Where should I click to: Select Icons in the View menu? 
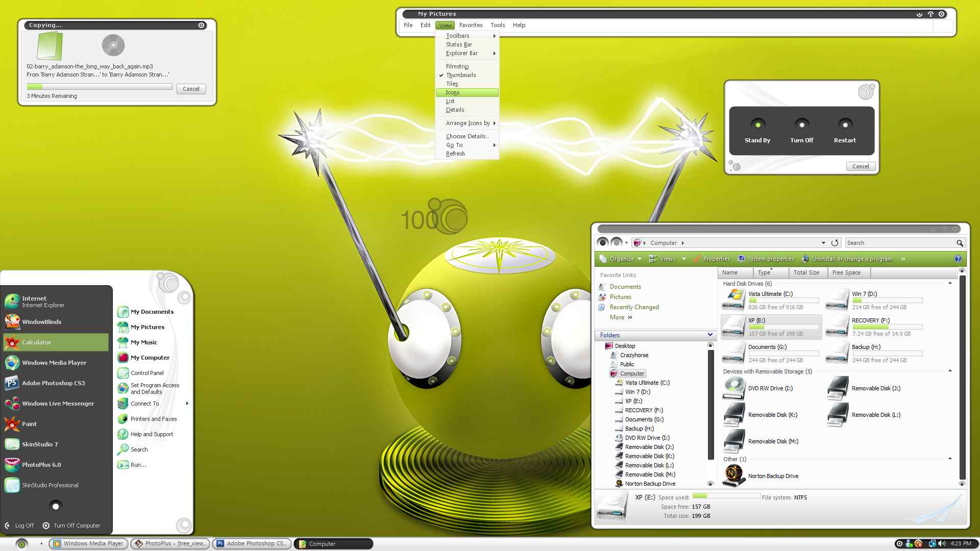click(x=467, y=92)
